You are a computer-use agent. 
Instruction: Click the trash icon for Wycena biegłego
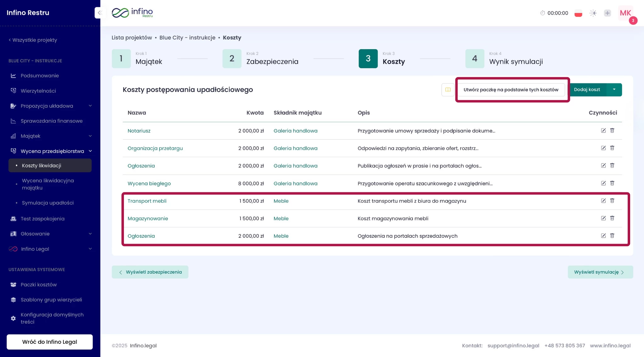pos(612,183)
